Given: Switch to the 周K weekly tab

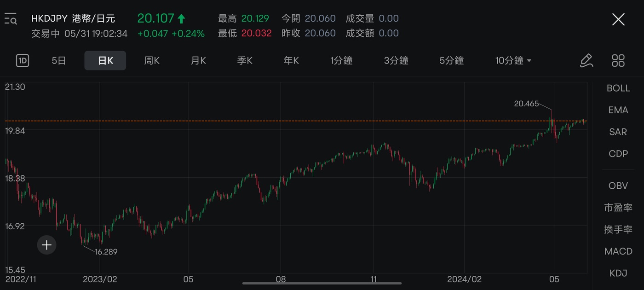Looking at the screenshot, I should coord(152,60).
